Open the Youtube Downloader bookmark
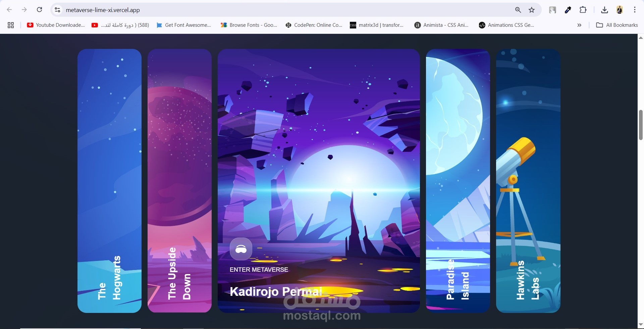 [x=56, y=25]
